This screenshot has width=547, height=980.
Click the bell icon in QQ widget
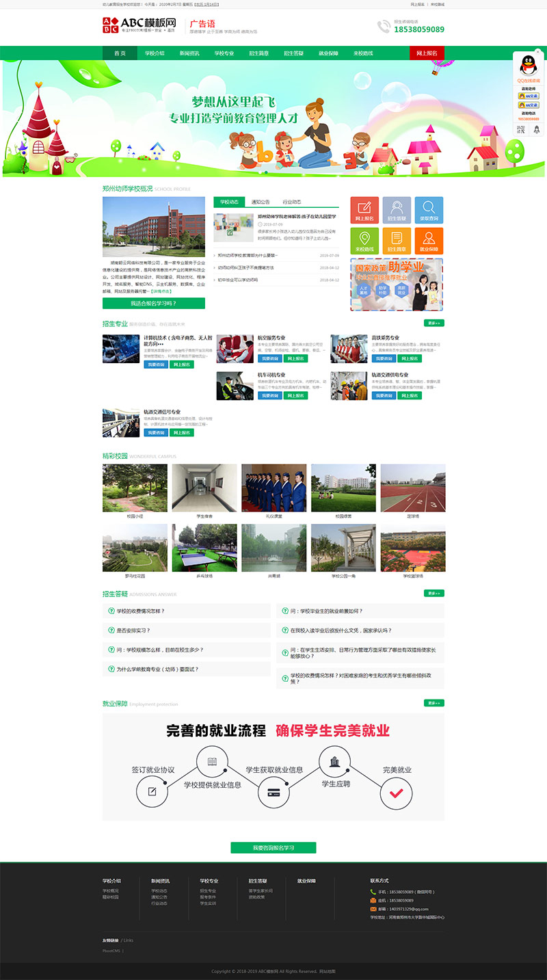click(x=537, y=129)
